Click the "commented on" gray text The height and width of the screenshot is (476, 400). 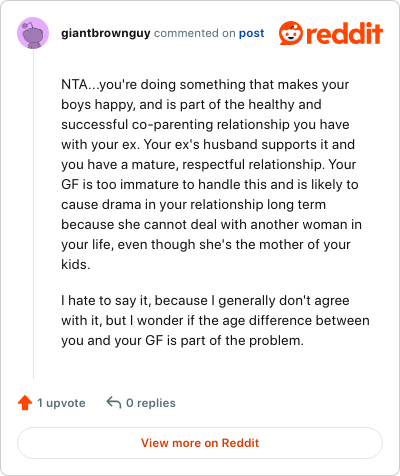195,33
